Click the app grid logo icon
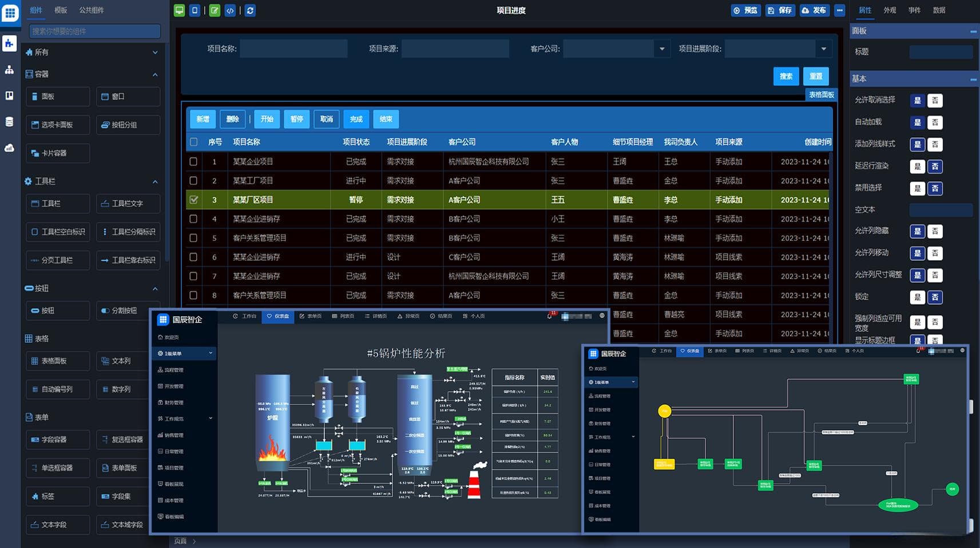The image size is (980, 548). pos(10,13)
